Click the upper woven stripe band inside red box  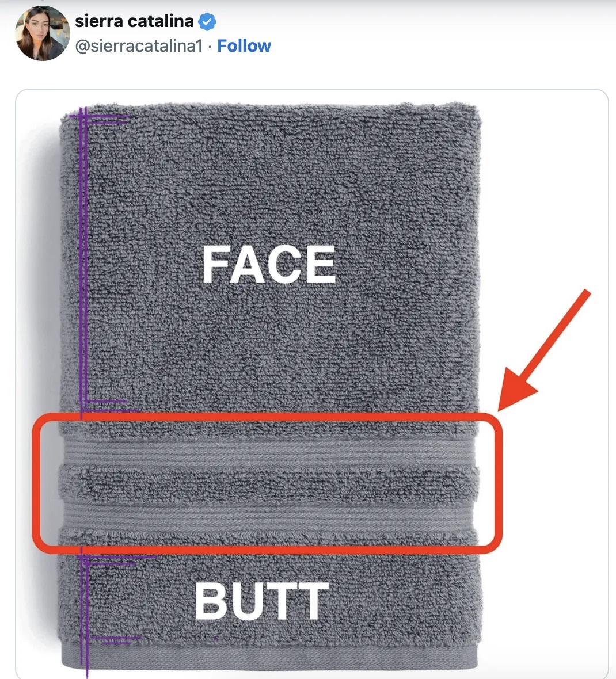pos(268,451)
